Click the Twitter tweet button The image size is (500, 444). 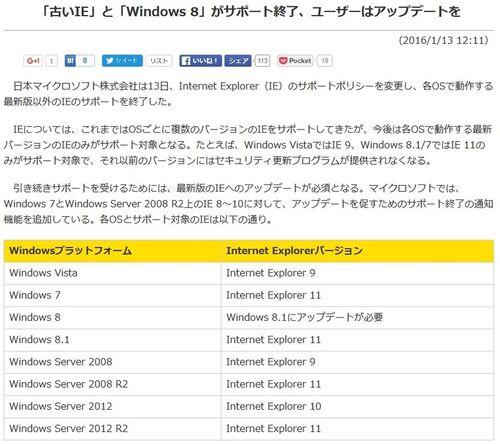point(122,61)
